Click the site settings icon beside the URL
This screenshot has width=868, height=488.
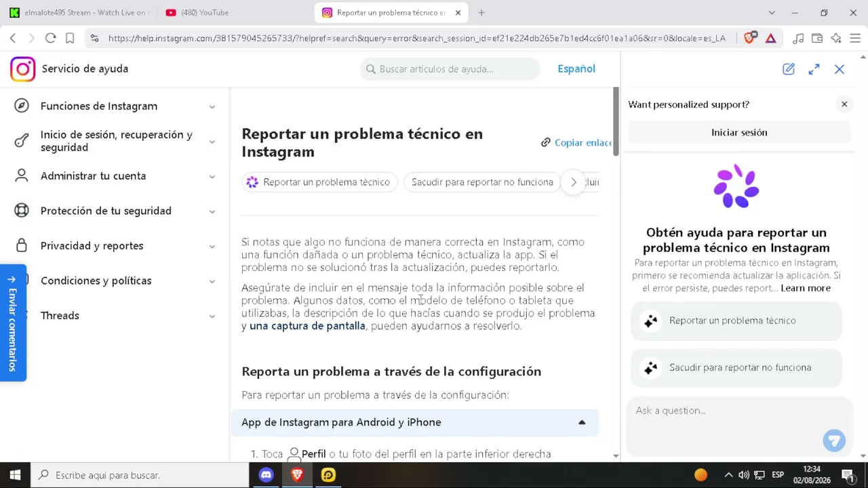(x=94, y=39)
